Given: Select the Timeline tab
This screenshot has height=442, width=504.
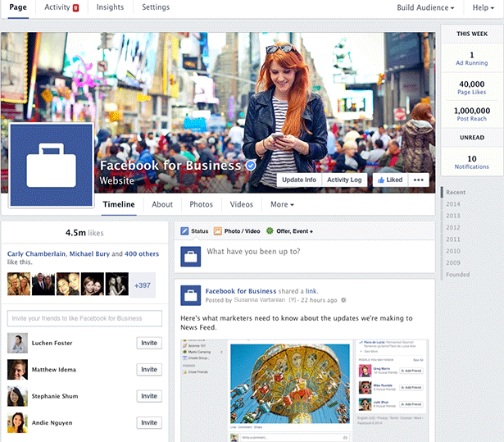Looking at the screenshot, I should (x=119, y=204).
